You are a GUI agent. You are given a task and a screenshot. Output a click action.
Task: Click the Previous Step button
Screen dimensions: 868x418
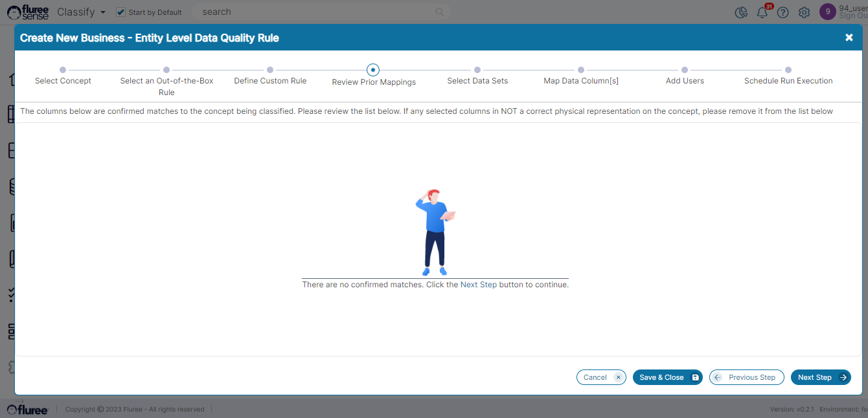pyautogui.click(x=746, y=377)
